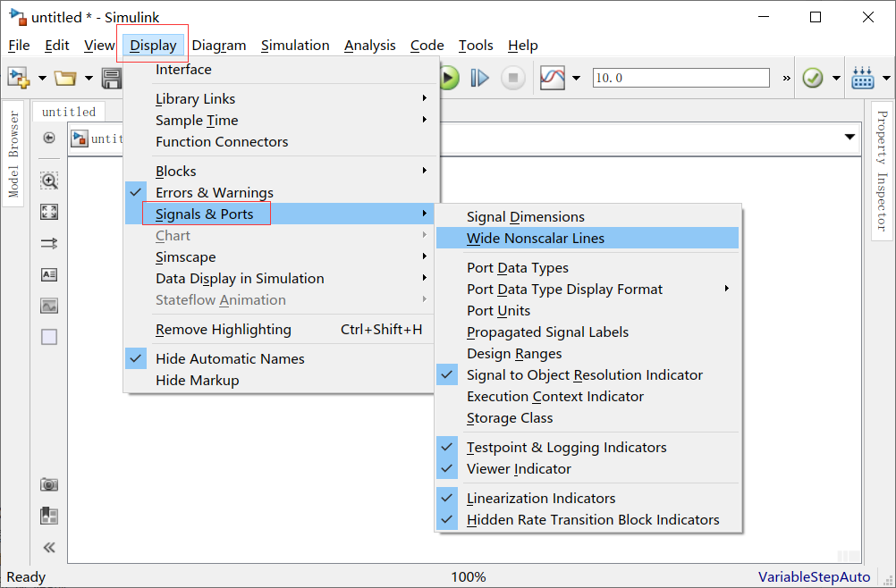Expand the Build Model dropdown arrow
Screen dimensions: 896x588
tap(886, 78)
